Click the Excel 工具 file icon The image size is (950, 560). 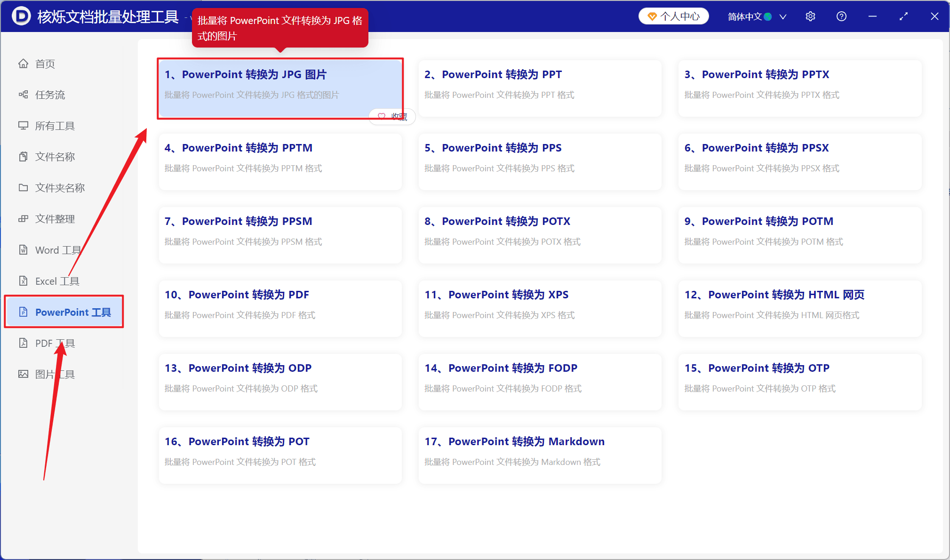coord(23,281)
